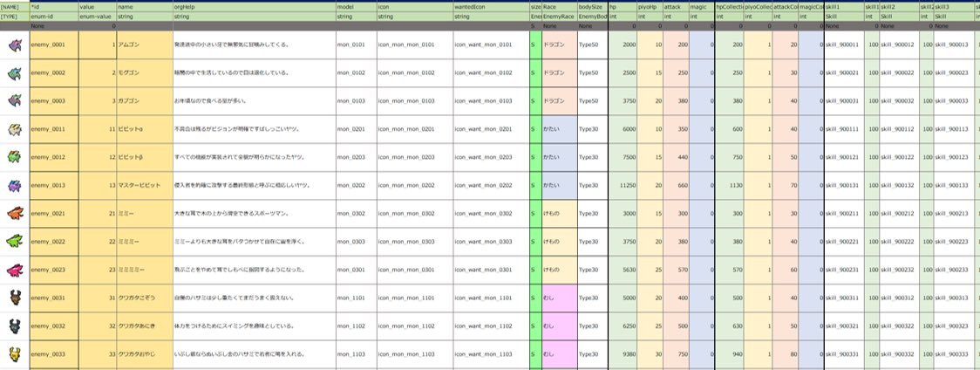
Task: Select Race cell けもの for enemy_0022
Action: 560,242
